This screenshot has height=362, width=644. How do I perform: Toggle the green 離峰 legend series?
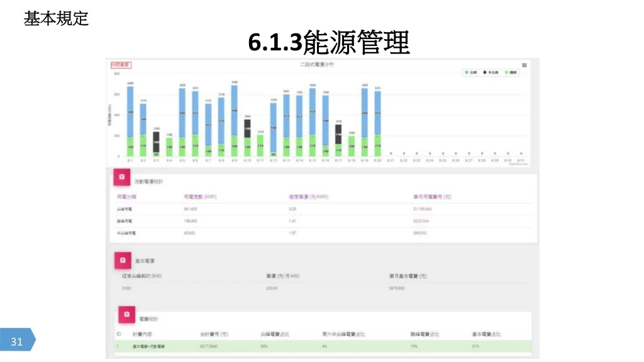tap(511, 72)
